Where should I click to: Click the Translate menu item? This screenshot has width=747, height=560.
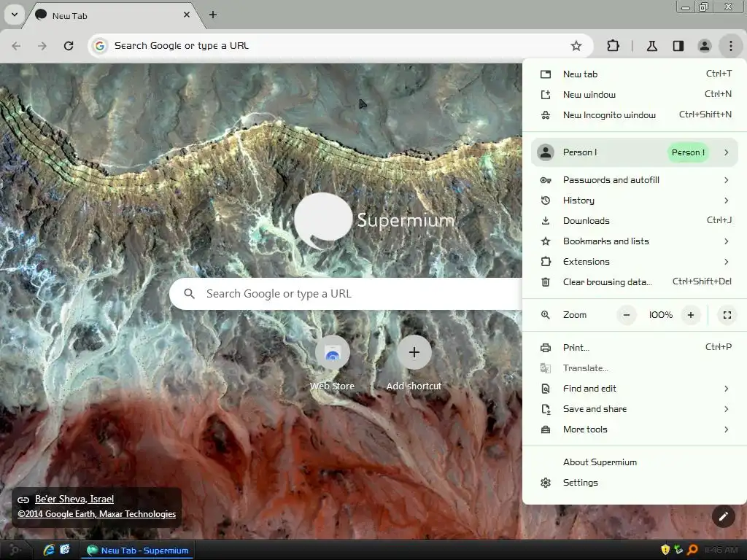coord(634,368)
